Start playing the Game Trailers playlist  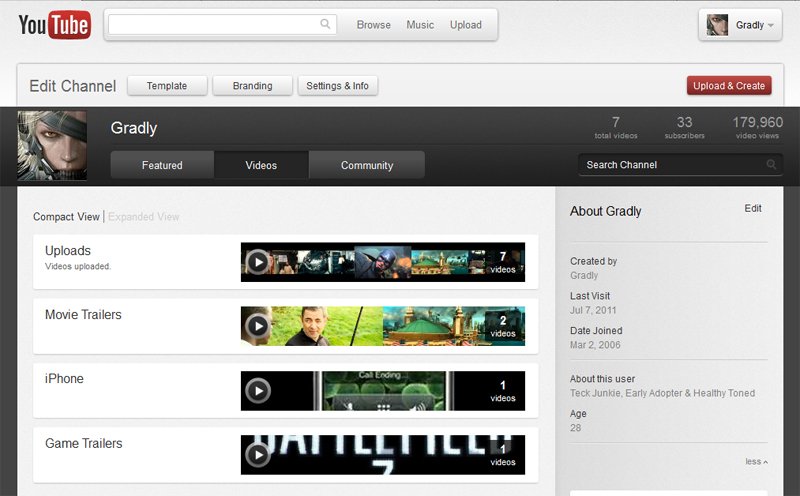(x=258, y=455)
